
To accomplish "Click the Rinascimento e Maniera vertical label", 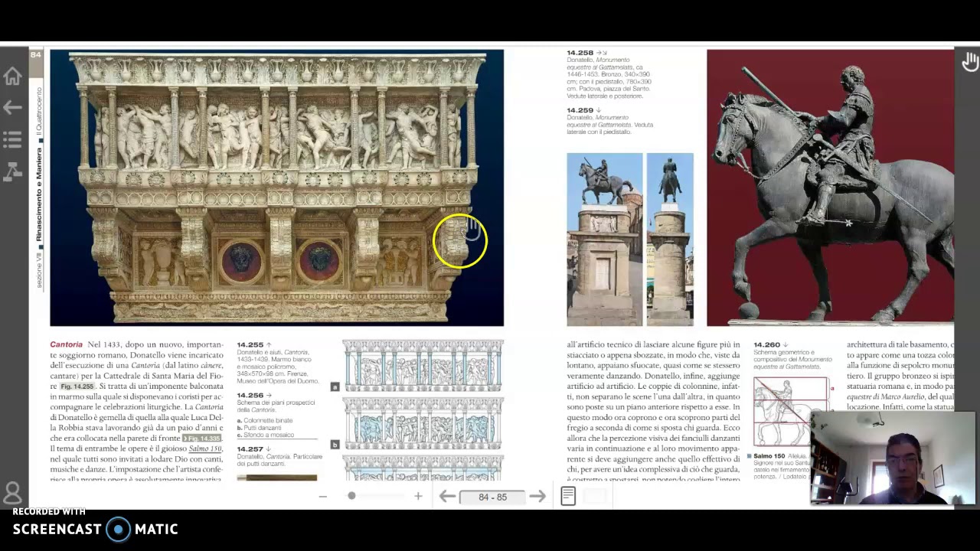I will point(39,195).
